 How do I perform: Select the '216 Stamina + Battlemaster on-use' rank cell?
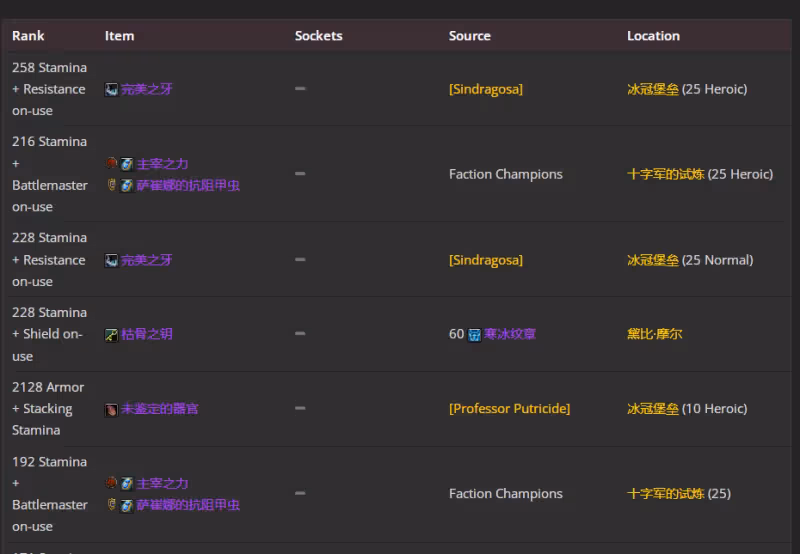(x=49, y=174)
